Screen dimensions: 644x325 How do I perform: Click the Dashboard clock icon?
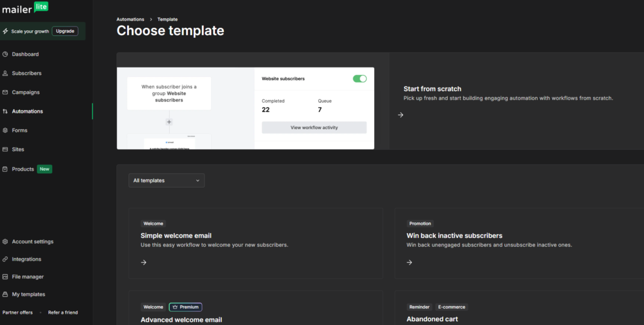(x=5, y=54)
